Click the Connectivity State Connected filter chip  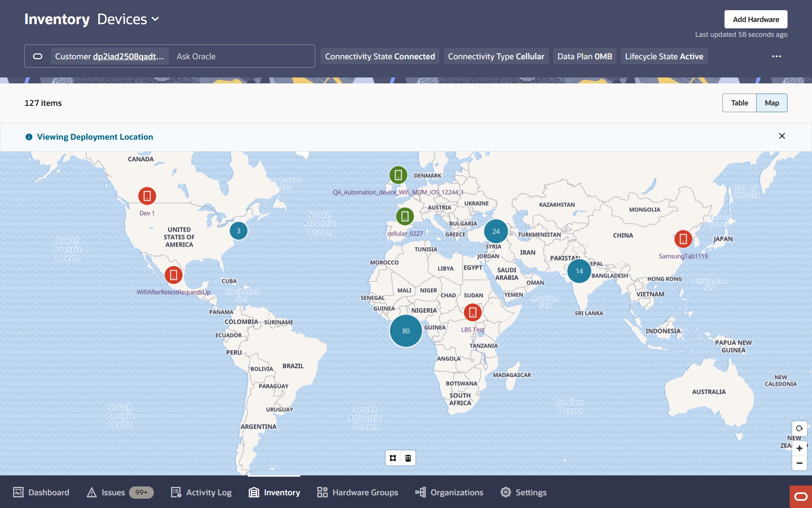point(380,56)
